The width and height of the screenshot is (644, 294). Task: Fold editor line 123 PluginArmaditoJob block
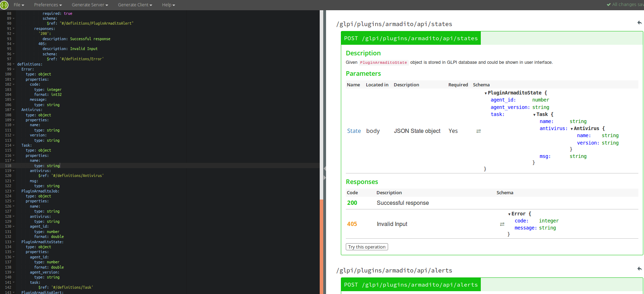pos(14,191)
